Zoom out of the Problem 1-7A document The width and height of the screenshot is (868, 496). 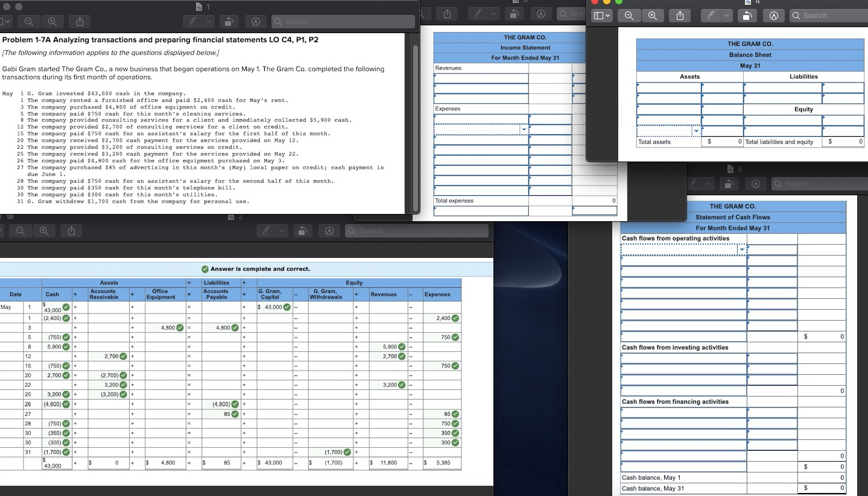tap(28, 22)
